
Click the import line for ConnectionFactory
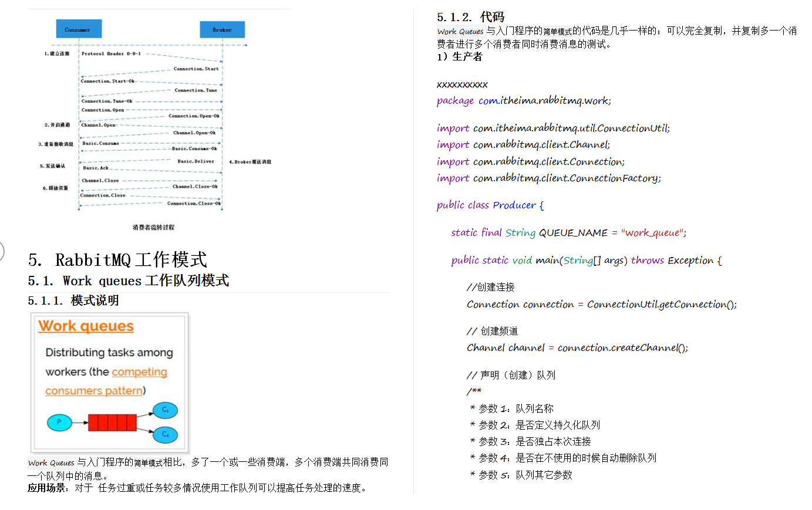pyautogui.click(x=549, y=178)
